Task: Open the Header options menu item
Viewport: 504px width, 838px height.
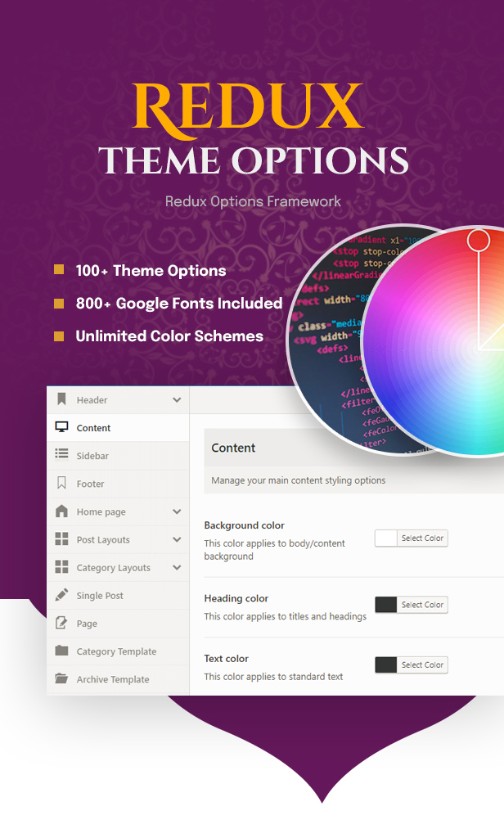Action: tap(118, 399)
